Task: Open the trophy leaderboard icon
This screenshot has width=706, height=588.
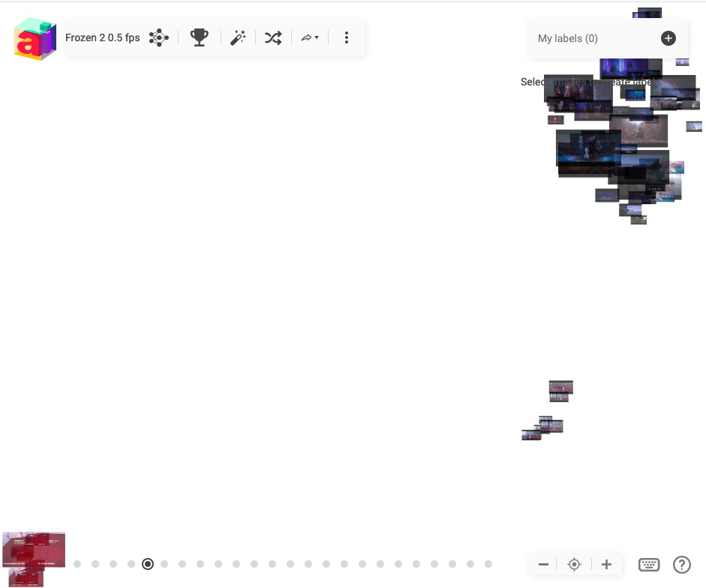Action: (199, 37)
